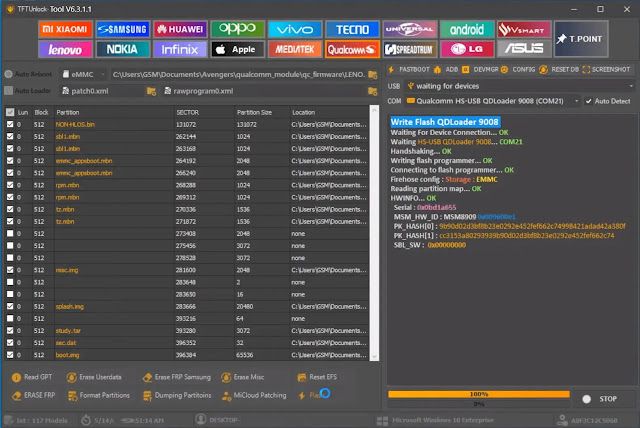Image resolution: width=640 pixels, height=428 pixels.
Task: Open the T.POINT pinned panel
Action: 581,39
